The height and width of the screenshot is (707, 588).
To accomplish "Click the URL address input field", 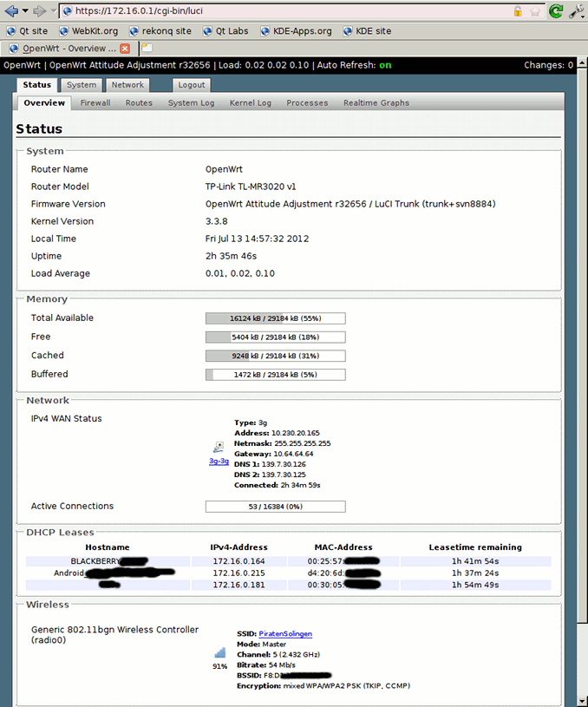I will pos(286,11).
